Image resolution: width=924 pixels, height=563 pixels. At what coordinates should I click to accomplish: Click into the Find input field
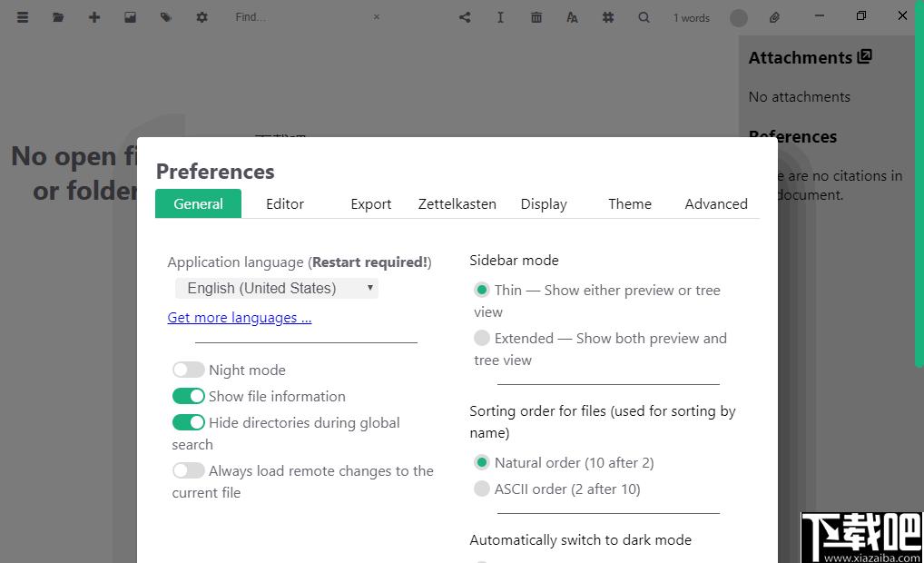pos(300,17)
